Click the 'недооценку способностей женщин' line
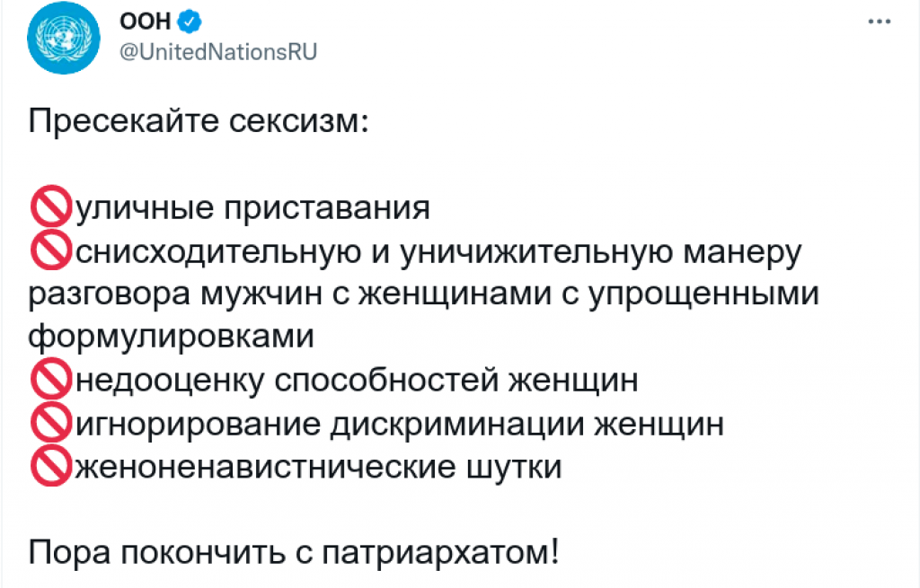This screenshot has width=920, height=588. click(356, 380)
